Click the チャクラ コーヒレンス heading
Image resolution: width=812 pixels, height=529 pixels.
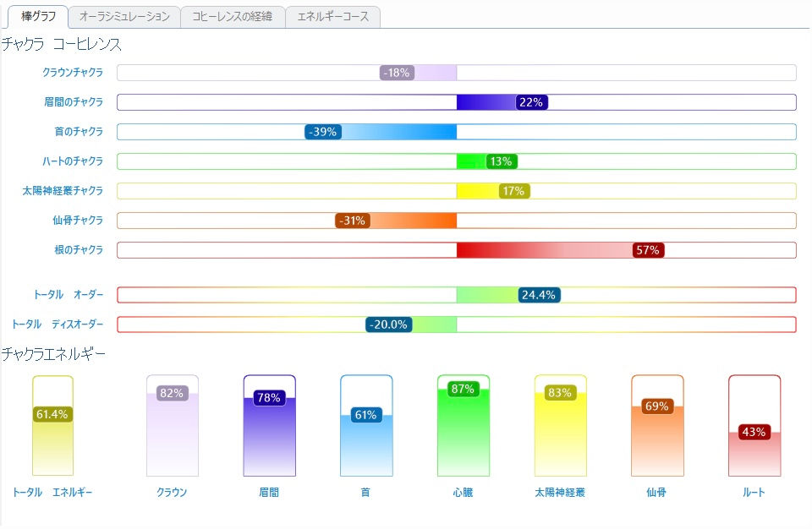pyautogui.click(x=62, y=45)
